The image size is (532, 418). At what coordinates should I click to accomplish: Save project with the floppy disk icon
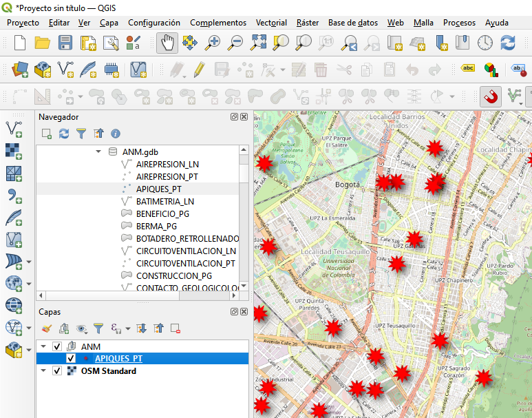coord(65,43)
